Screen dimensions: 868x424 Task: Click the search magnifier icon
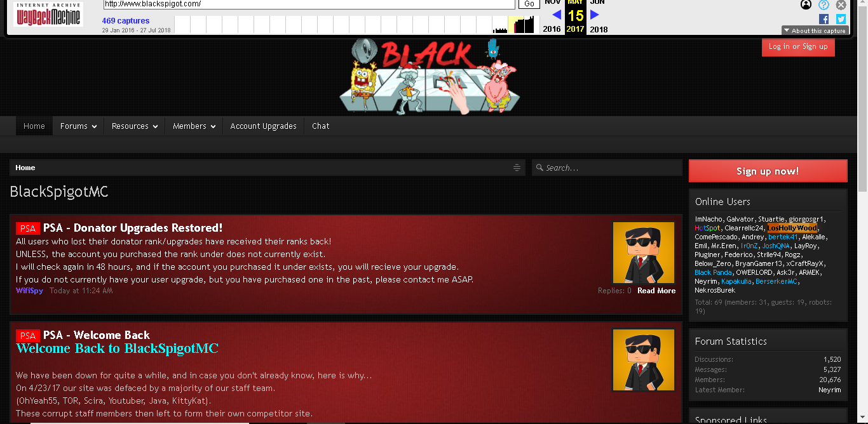pyautogui.click(x=539, y=168)
